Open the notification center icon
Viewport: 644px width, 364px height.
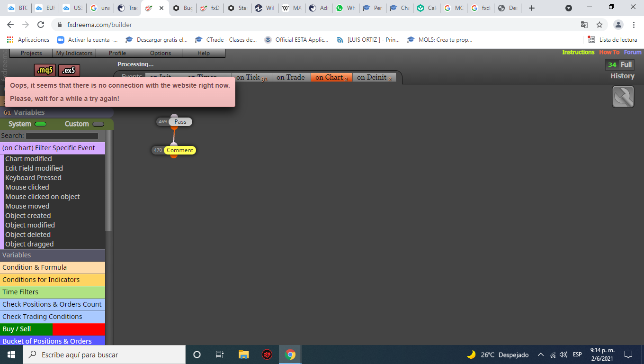coord(628,355)
